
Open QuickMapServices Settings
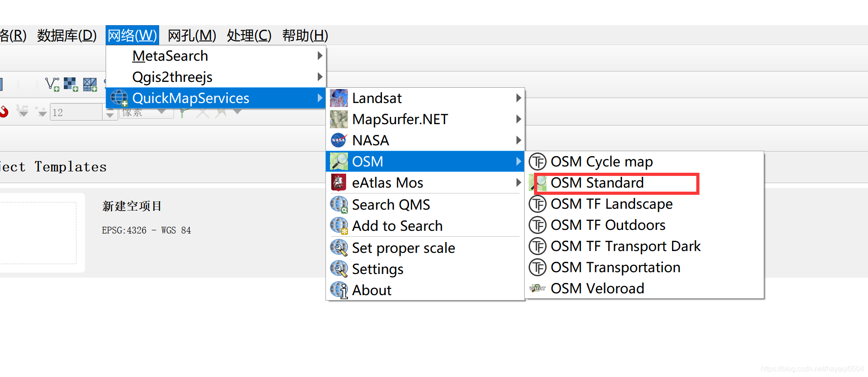click(x=425, y=269)
